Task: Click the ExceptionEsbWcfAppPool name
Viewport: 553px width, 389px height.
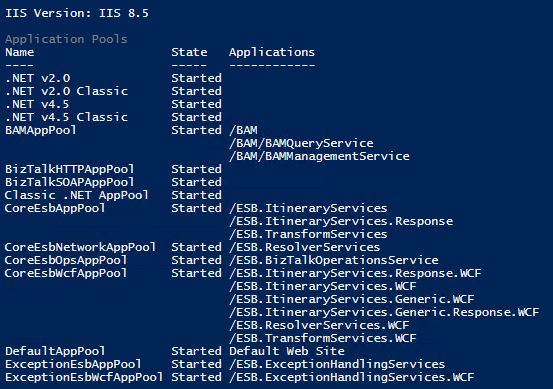Action: coord(84,377)
